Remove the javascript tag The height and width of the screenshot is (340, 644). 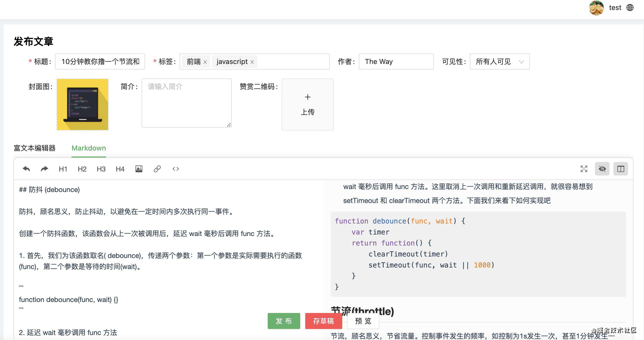tap(252, 62)
